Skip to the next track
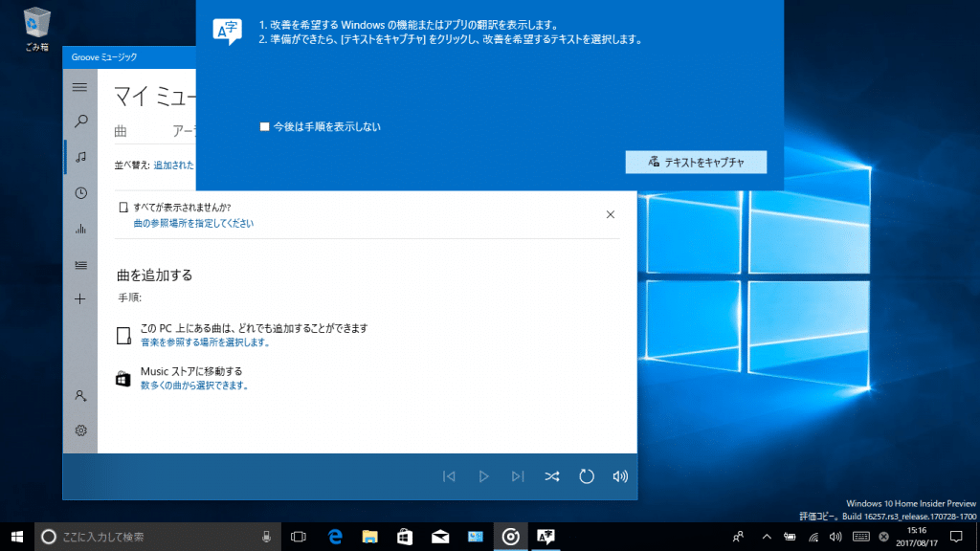The height and width of the screenshot is (551, 980). point(518,476)
